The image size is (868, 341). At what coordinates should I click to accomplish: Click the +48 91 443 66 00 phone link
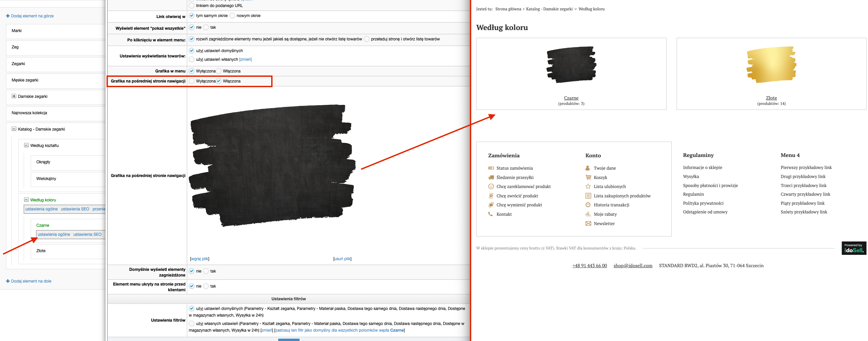click(590, 266)
